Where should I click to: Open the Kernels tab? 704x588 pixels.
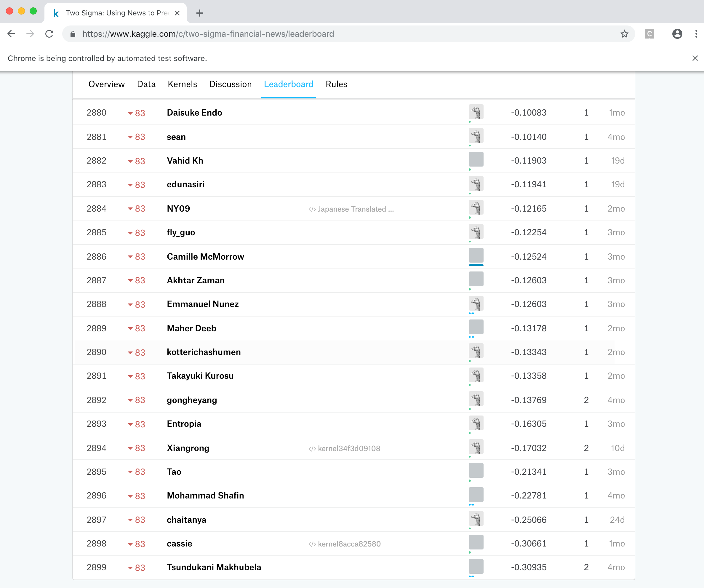point(182,84)
